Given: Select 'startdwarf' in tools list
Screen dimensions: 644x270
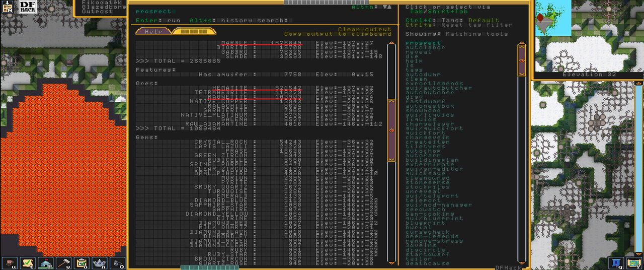Looking at the screenshot, I should 428,255.
